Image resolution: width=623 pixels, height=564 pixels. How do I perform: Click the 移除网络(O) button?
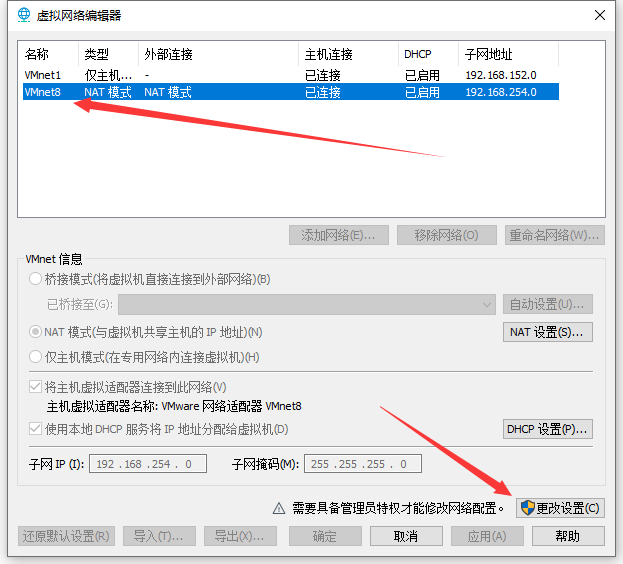(x=447, y=235)
